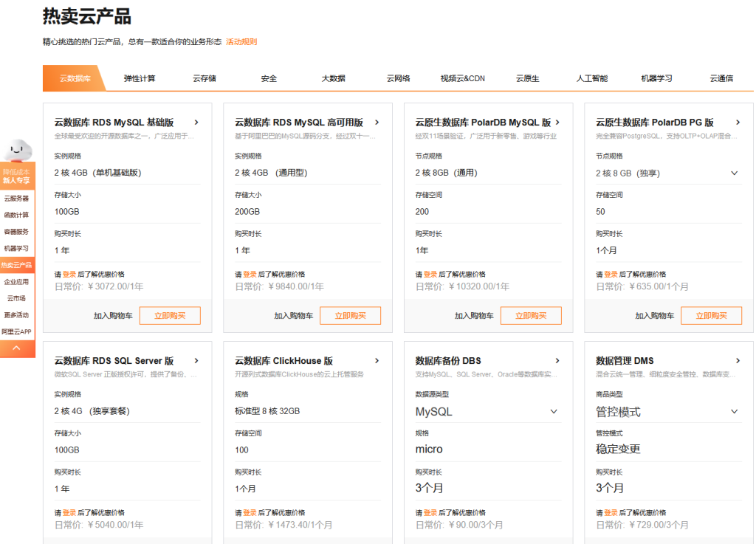Viewport: 756px width, 544px height.
Task: Switch to the 云存储 tab
Action: (205, 78)
